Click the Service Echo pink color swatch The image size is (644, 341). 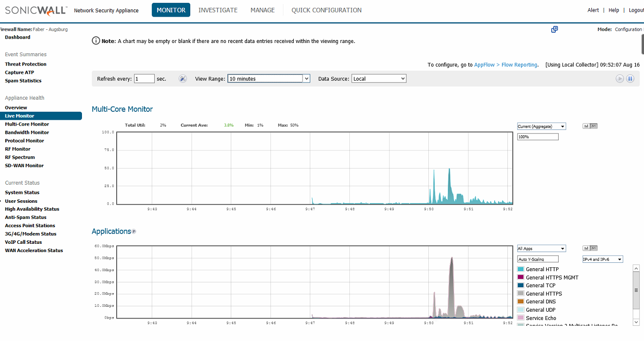coord(521,318)
